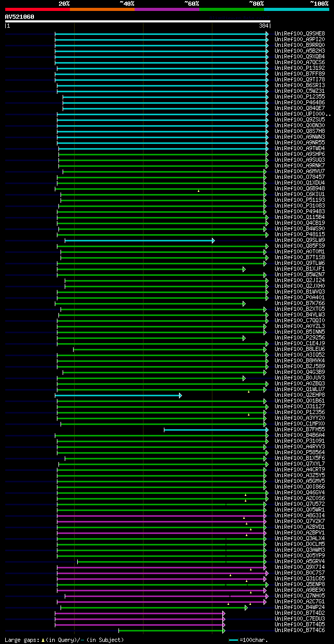Screen dimensions: 334x644
Task: Click the cyan ~100% identity legend segment
Action: pyautogui.click(x=296, y=9)
